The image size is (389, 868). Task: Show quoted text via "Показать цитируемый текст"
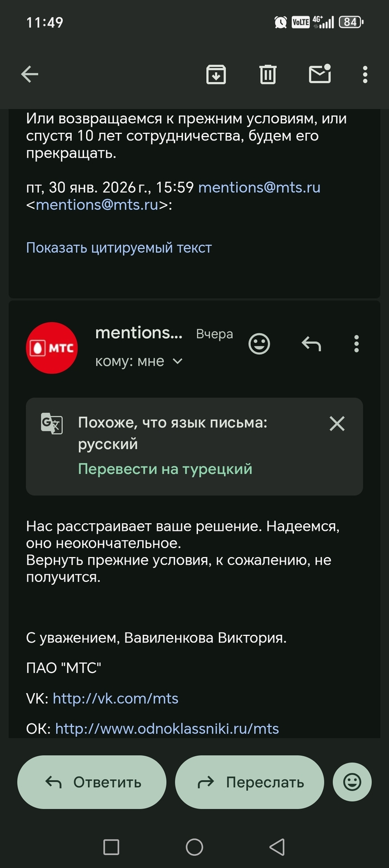[119, 248]
